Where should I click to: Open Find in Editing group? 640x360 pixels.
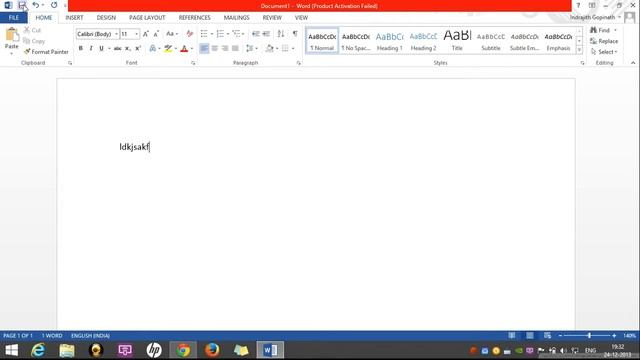[x=600, y=30]
